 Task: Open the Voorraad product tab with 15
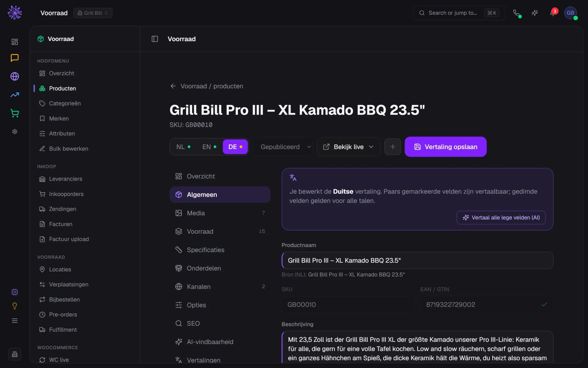tap(220, 232)
